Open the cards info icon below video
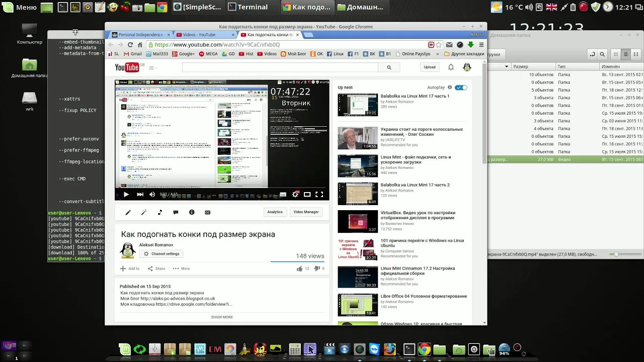The width and height of the screenshot is (644, 362). tap(192, 212)
